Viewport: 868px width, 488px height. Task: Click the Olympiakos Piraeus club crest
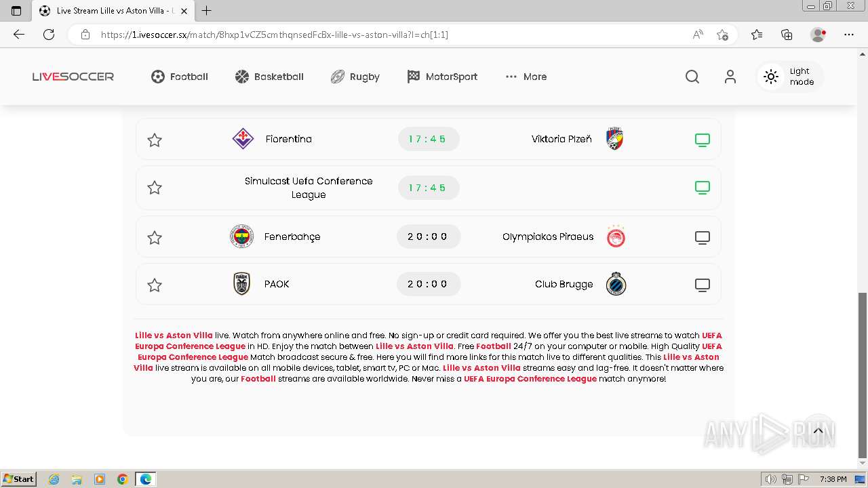616,237
